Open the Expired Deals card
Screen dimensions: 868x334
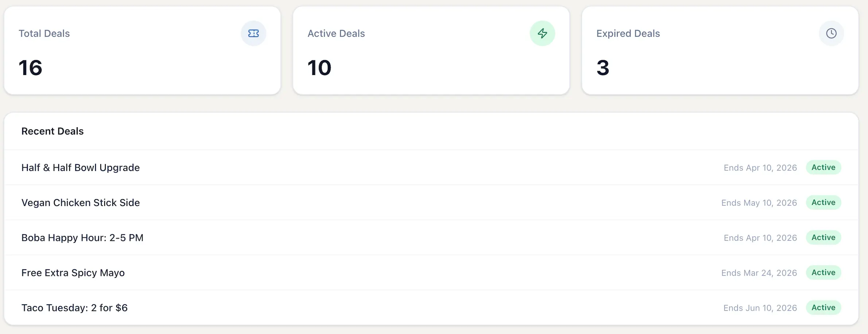(720, 51)
